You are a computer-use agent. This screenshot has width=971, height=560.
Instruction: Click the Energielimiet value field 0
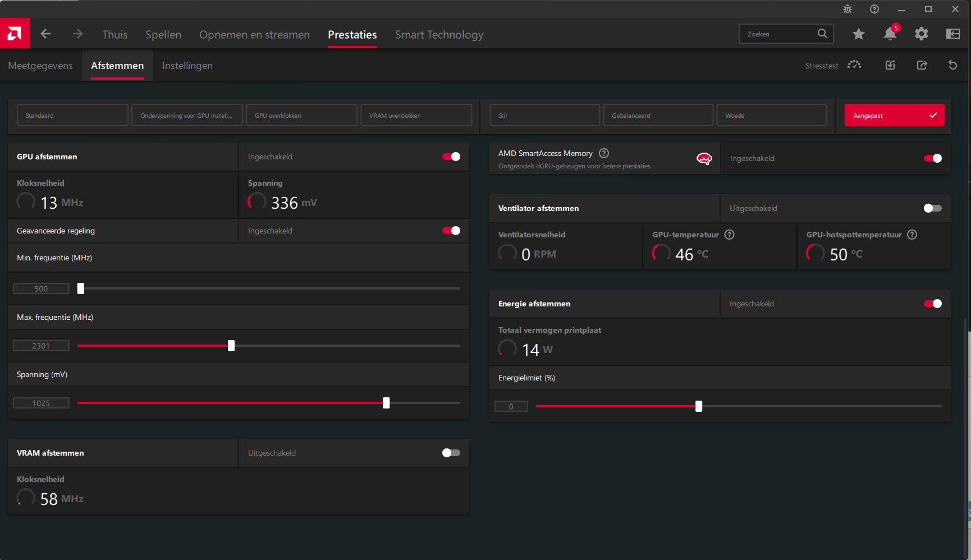click(x=511, y=406)
